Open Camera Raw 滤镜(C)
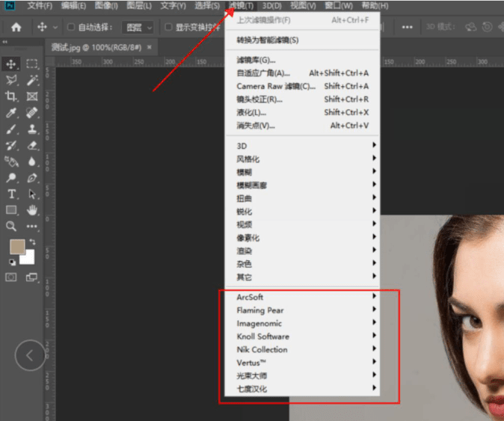504x421 pixels. coord(302,86)
